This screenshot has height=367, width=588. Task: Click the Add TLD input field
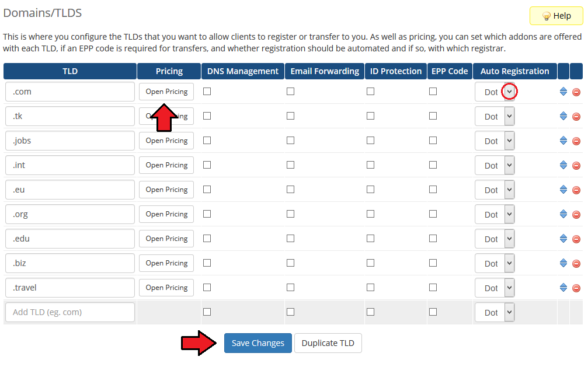tap(70, 312)
